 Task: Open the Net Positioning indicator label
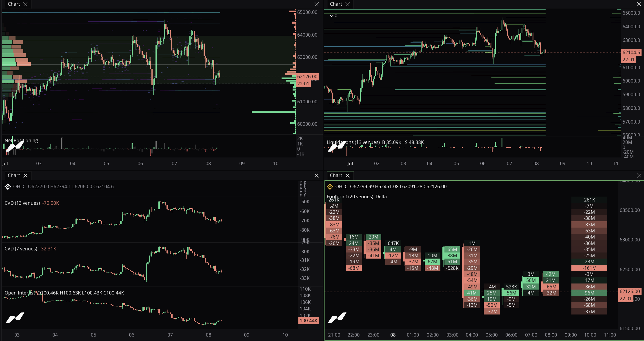coord(21,140)
